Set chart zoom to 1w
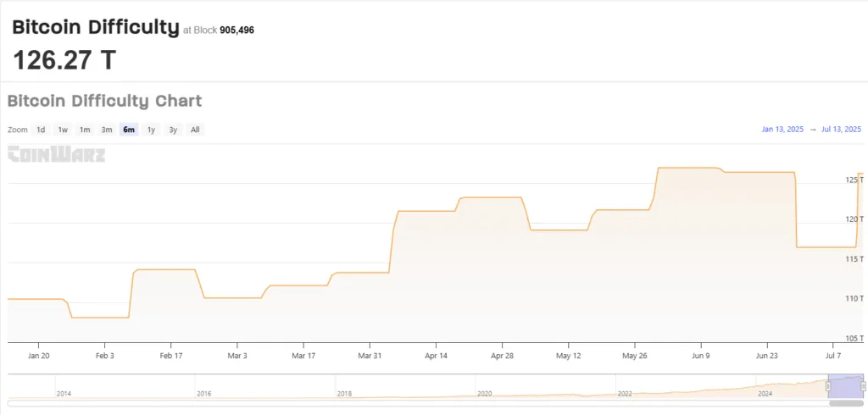Image resolution: width=868 pixels, height=415 pixels. tap(63, 130)
